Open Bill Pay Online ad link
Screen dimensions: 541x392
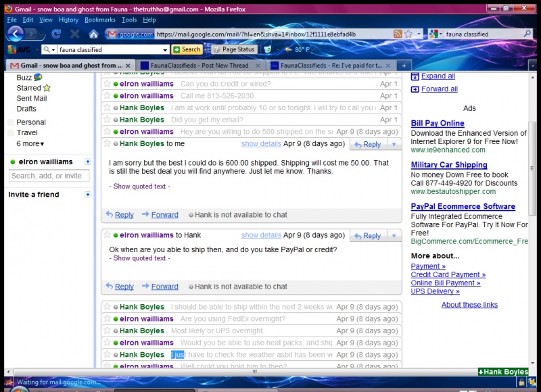pyautogui.click(x=438, y=123)
